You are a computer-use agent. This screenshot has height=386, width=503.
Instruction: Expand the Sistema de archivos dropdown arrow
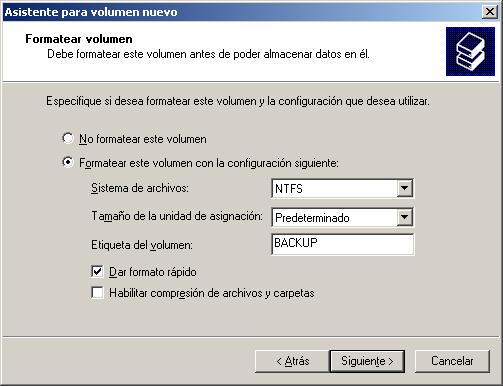404,188
